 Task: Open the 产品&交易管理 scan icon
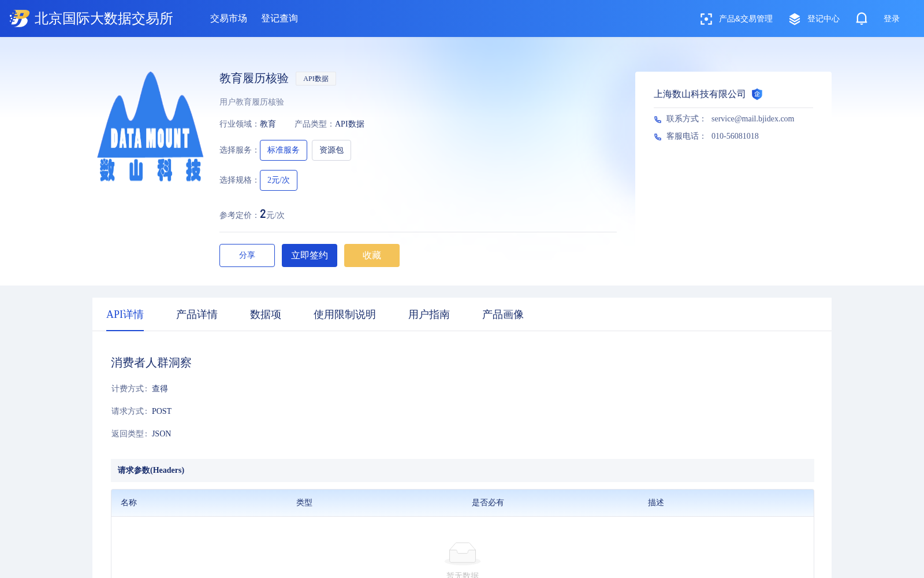[x=706, y=19]
